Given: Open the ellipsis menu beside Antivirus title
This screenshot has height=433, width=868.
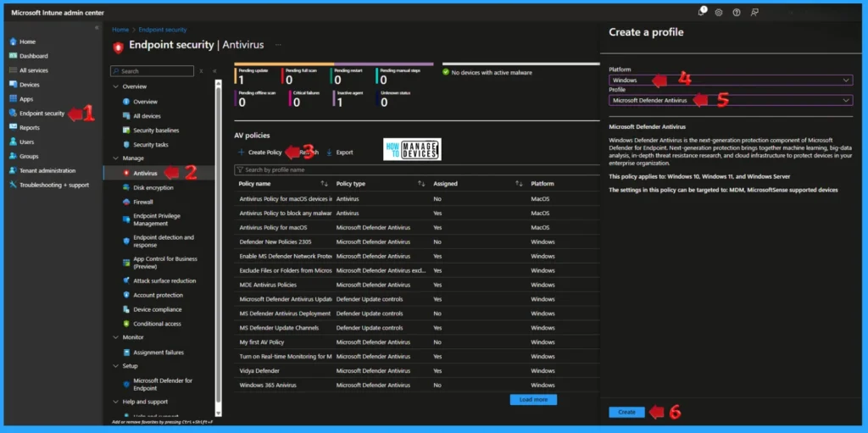Looking at the screenshot, I should click(x=278, y=45).
